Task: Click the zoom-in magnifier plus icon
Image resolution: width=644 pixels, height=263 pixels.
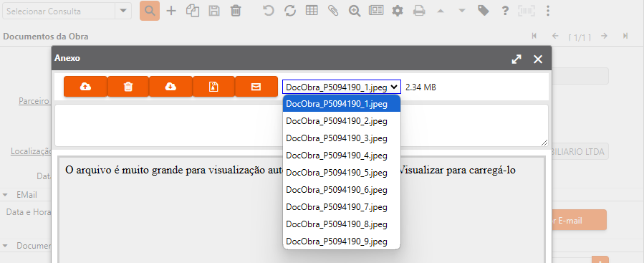Action: click(x=355, y=11)
